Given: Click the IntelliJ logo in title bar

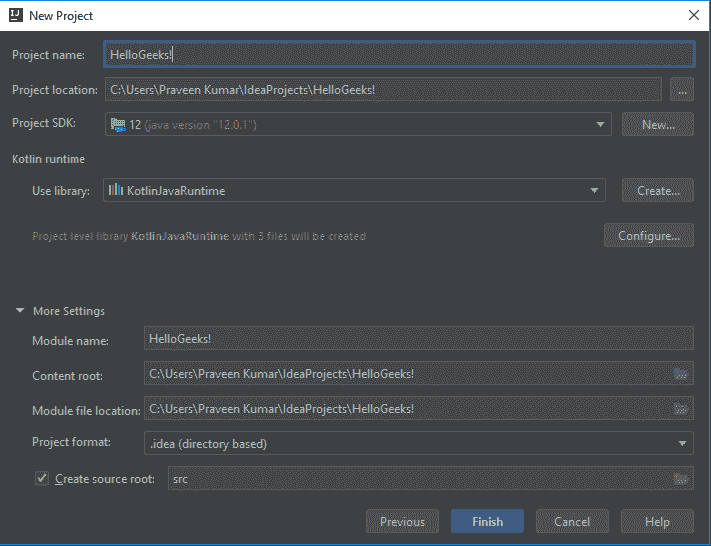Looking at the screenshot, I should pyautogui.click(x=15, y=15).
